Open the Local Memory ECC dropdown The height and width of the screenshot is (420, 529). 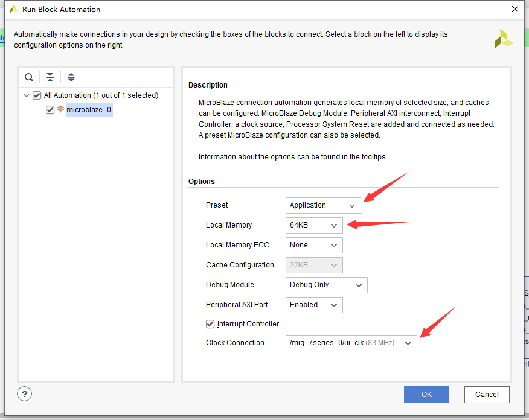click(314, 245)
